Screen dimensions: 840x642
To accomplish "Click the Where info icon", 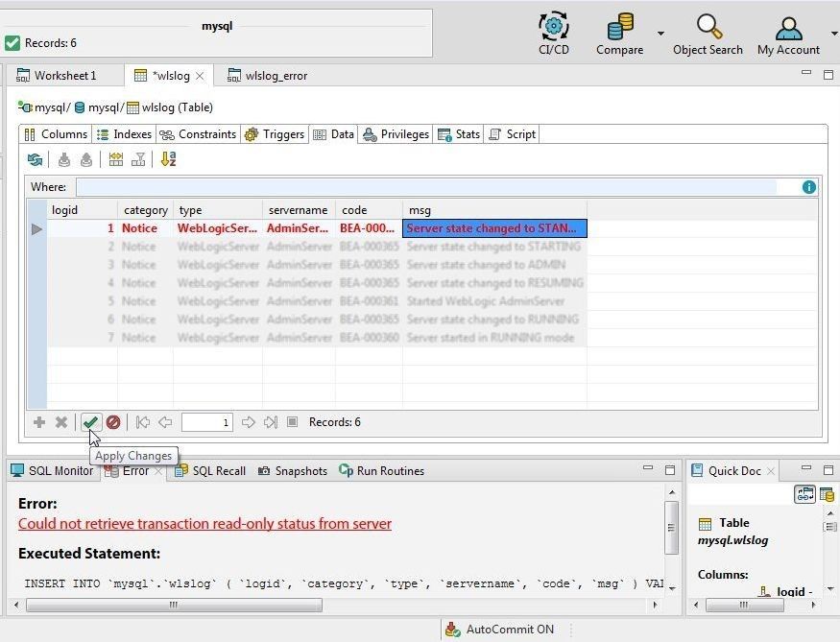I will point(809,187).
